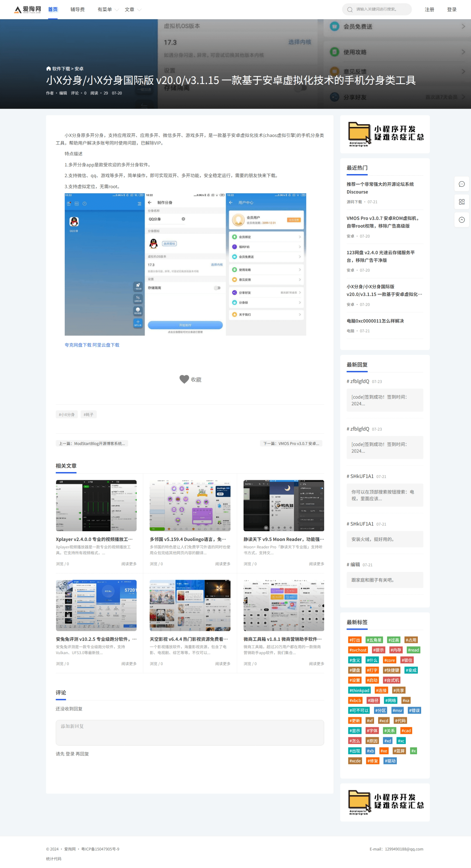Click 登录 link below comment box

pos(70,754)
